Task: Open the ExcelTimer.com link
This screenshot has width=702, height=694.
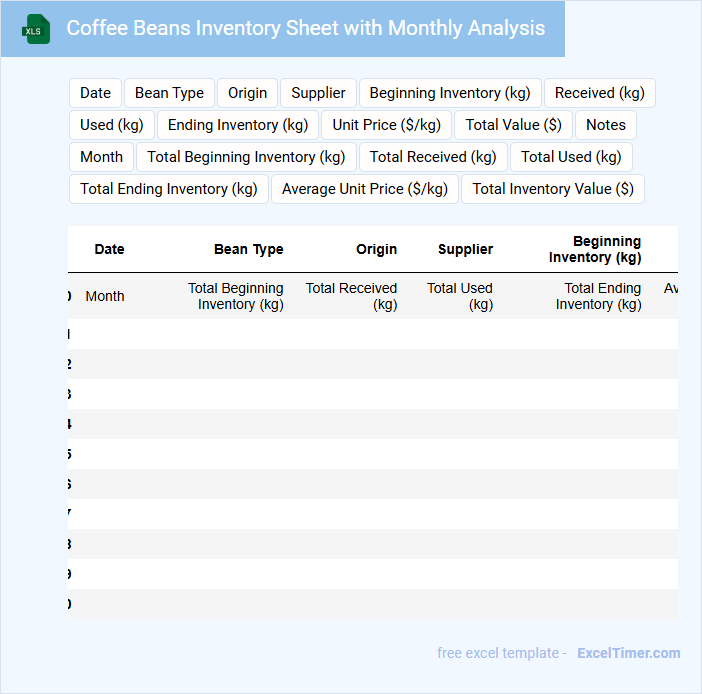Action: point(628,653)
